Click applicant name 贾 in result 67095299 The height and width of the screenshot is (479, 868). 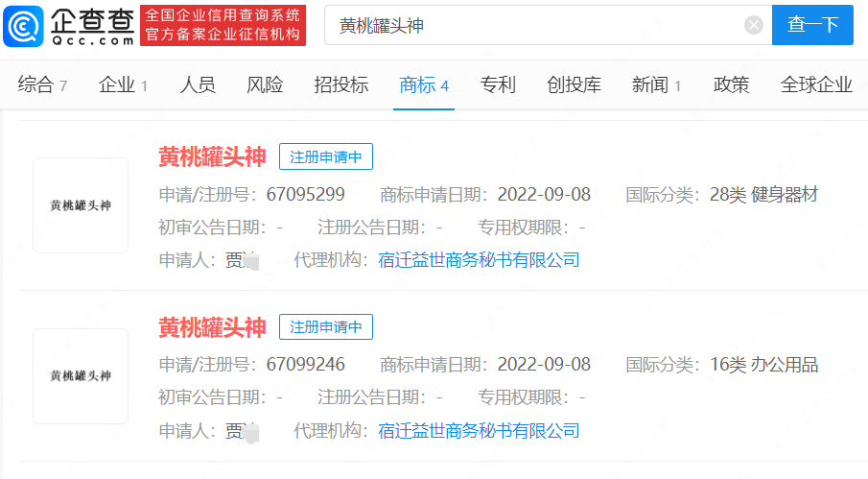pos(242,260)
